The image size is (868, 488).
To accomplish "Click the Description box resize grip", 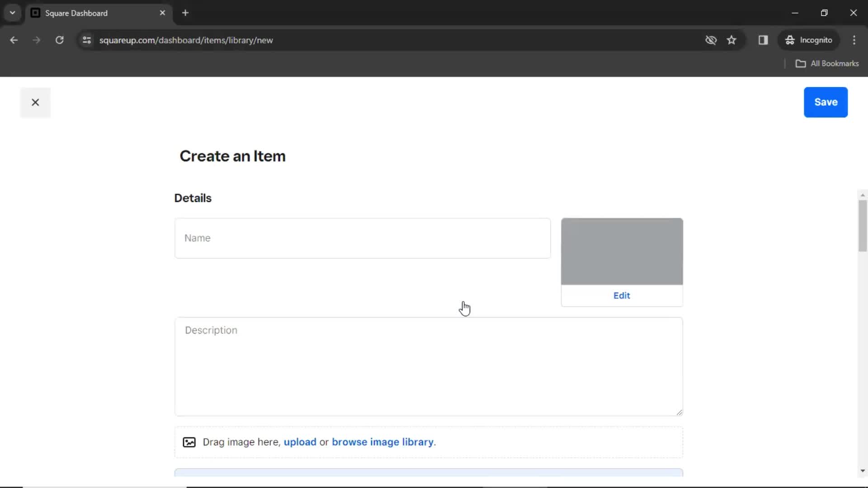I will (x=679, y=412).
